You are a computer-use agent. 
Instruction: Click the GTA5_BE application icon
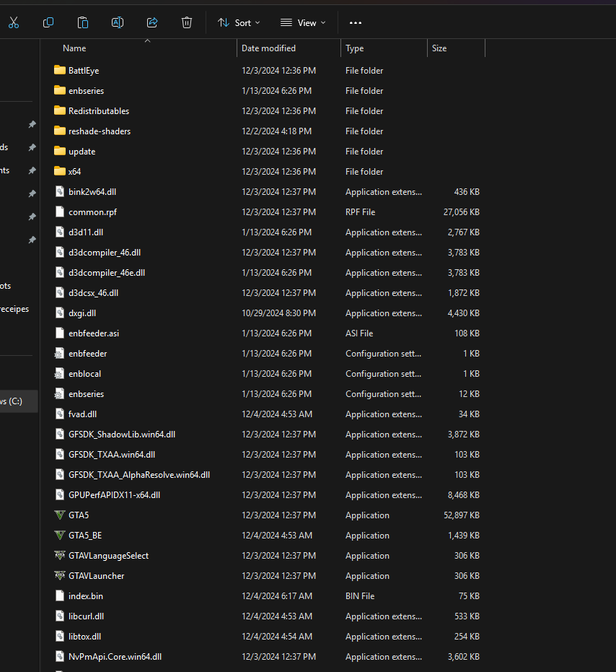(59, 535)
